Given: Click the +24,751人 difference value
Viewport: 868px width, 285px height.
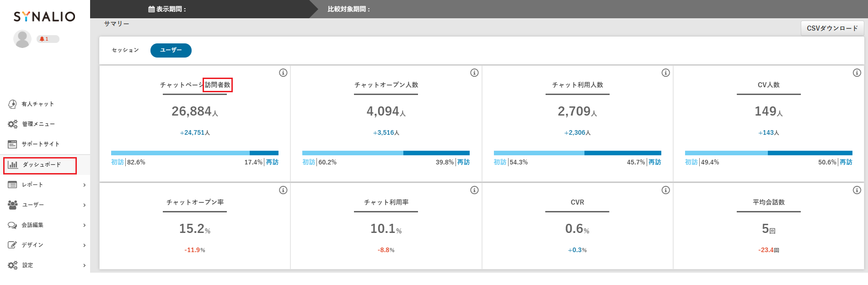Looking at the screenshot, I should point(195,133).
